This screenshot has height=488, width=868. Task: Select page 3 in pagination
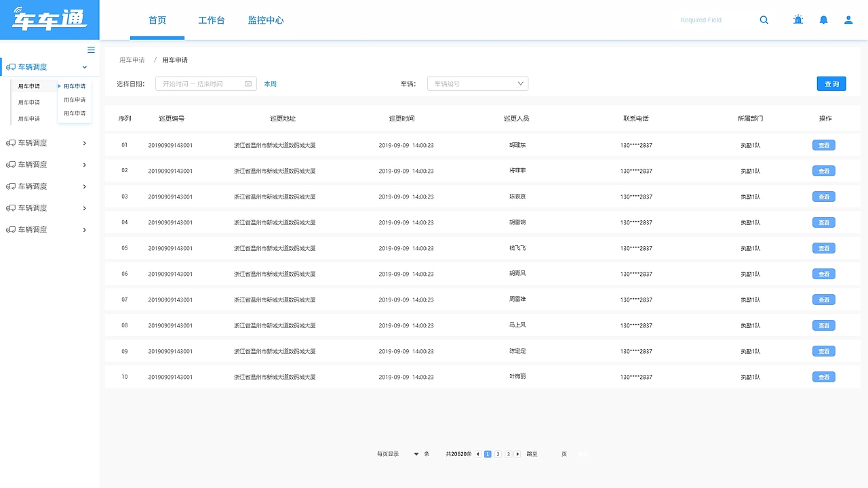pos(508,453)
